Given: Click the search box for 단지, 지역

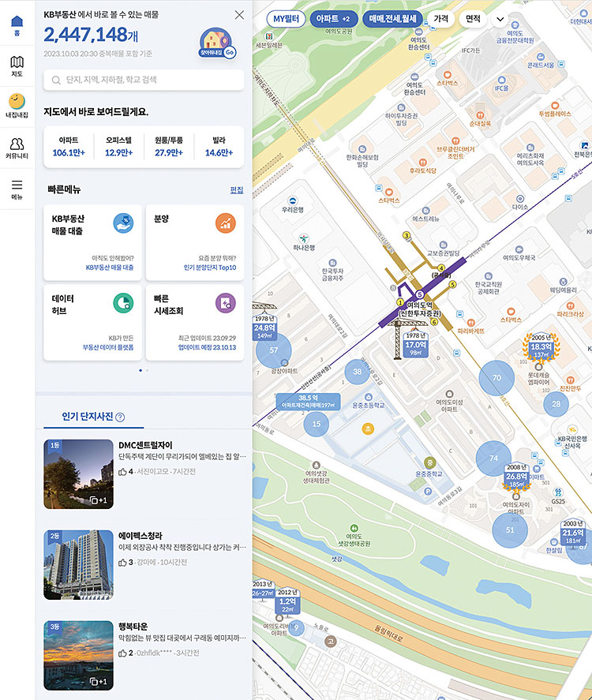Looking at the screenshot, I should coord(144,80).
